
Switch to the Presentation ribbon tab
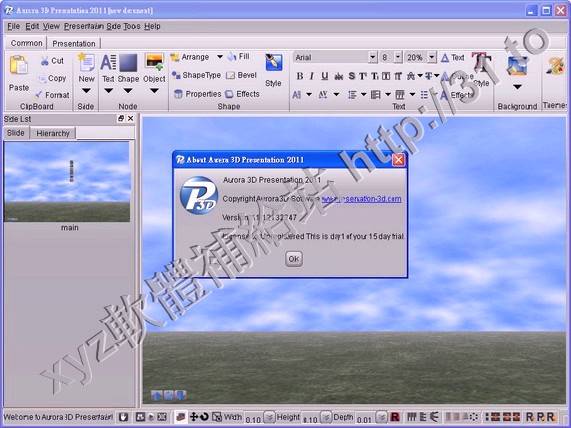(74, 43)
